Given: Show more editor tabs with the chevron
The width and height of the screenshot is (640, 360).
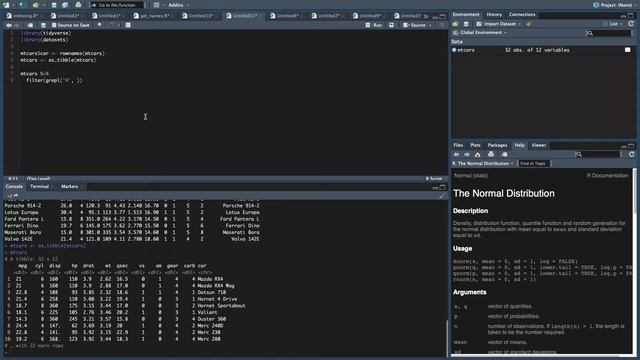Looking at the screenshot, I should point(426,16).
